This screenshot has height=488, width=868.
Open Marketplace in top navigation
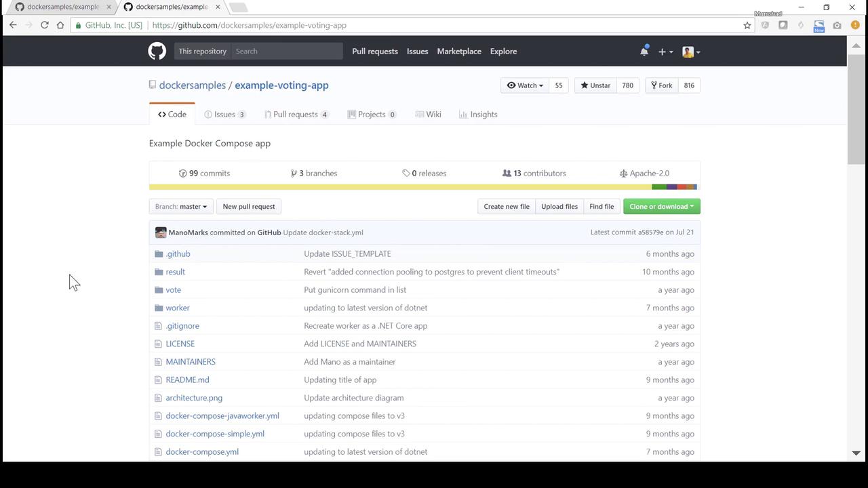[x=459, y=52]
